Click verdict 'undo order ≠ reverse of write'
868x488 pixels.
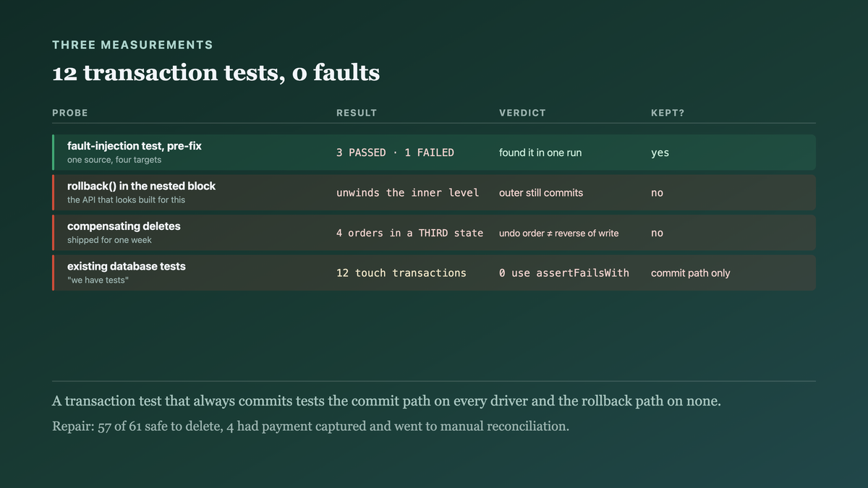558,233
